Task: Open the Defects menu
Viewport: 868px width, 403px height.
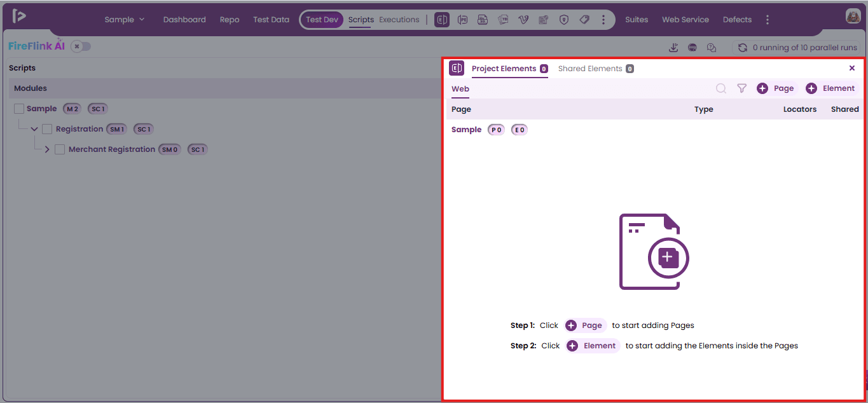Action: click(x=737, y=20)
